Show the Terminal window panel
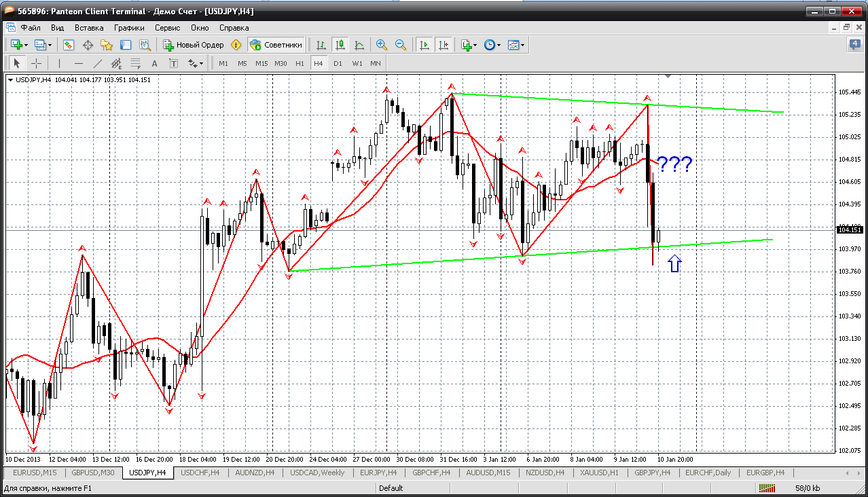The width and height of the screenshot is (868, 497). point(126,45)
